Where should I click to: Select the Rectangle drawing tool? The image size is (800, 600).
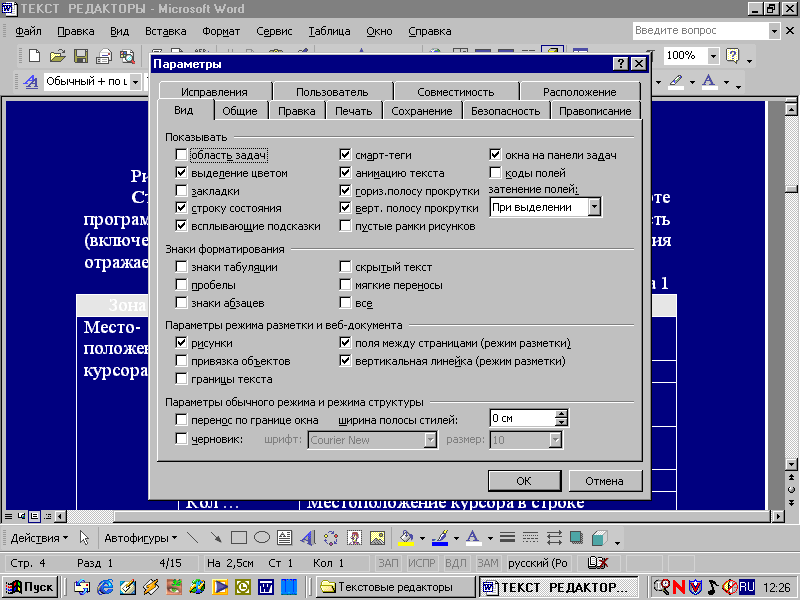[x=239, y=538]
